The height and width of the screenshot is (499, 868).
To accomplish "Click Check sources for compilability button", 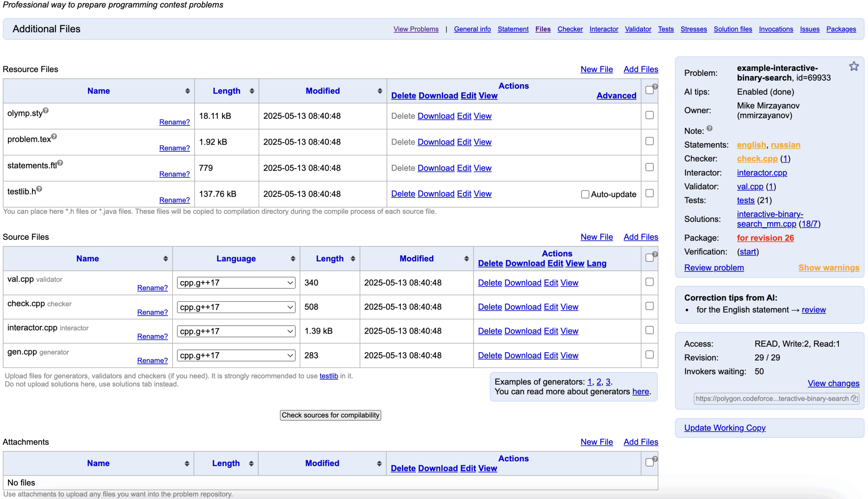I will pyautogui.click(x=330, y=415).
